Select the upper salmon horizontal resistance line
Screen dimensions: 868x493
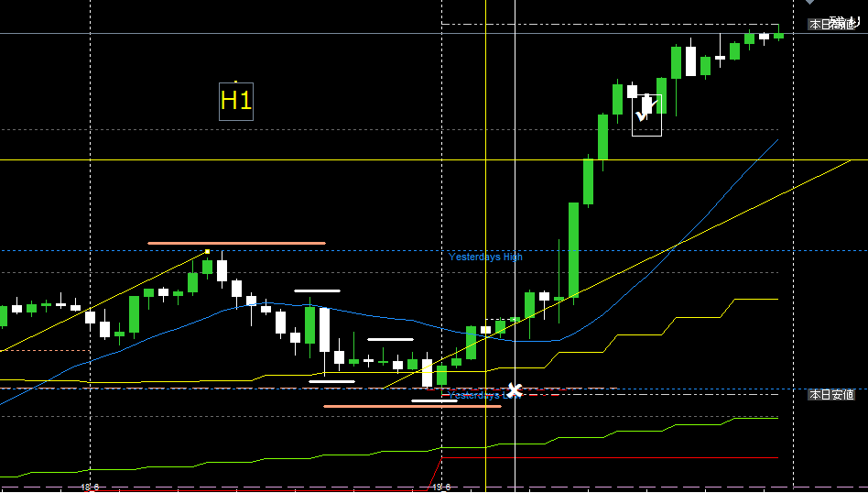click(236, 243)
